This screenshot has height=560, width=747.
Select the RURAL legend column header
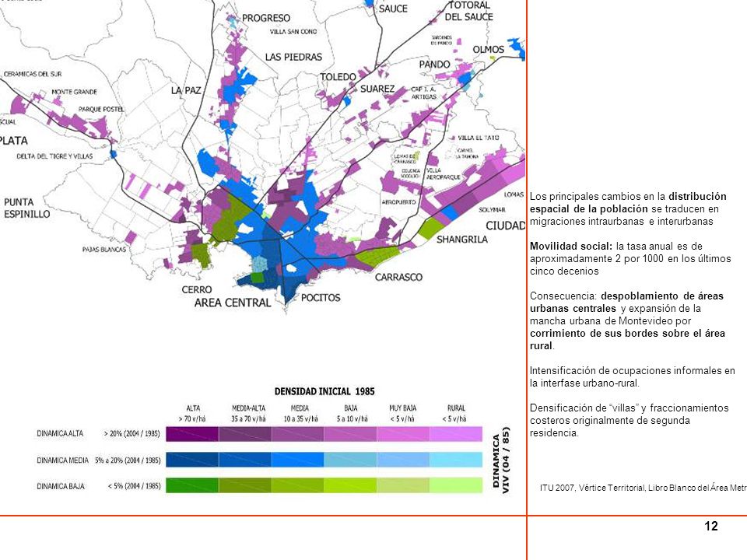(456, 413)
